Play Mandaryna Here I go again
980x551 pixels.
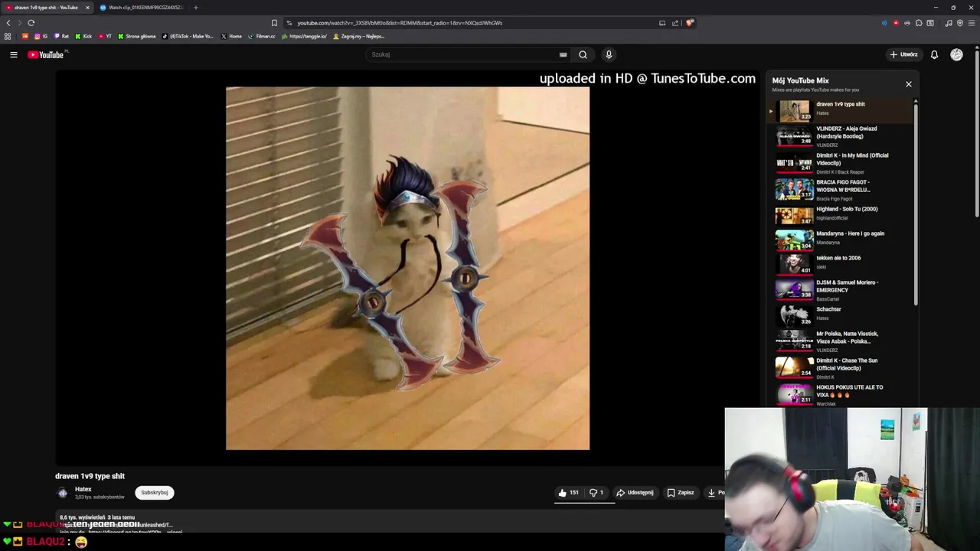pyautogui.click(x=840, y=239)
